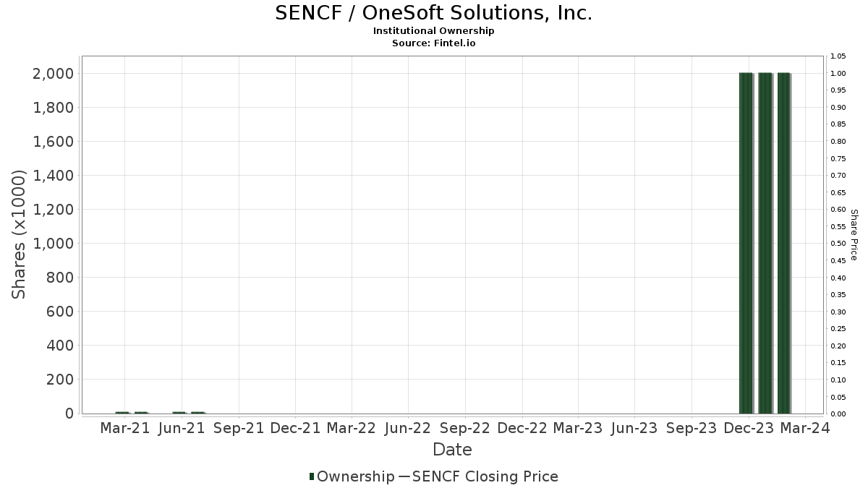Click the Dec-23 date tick label
868x488 pixels.
coord(749,428)
